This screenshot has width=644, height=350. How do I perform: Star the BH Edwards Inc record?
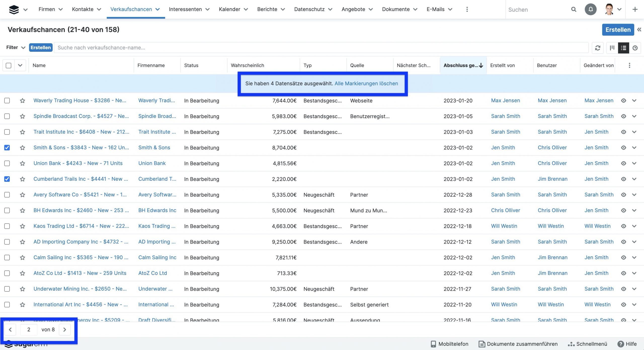tap(22, 210)
